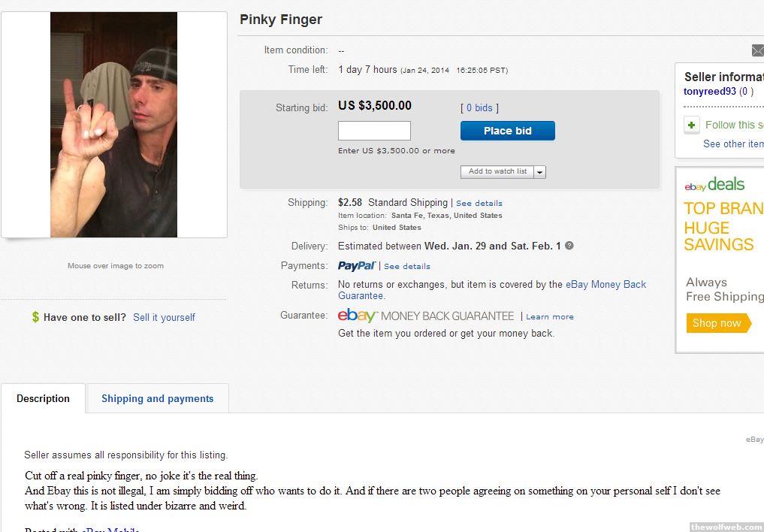Click the envelope icon above seller information
Viewport: 764px width, 532px height.
point(757,50)
